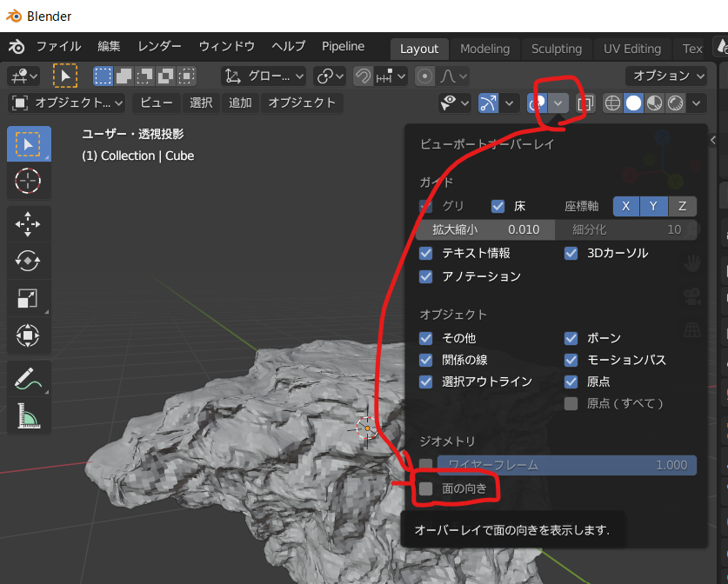The image size is (728, 584).
Task: Switch to solid shading mode
Action: pos(634,103)
